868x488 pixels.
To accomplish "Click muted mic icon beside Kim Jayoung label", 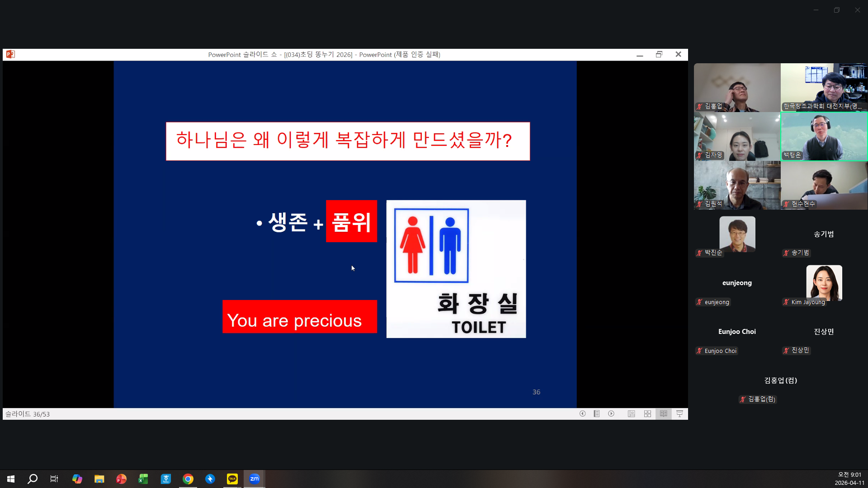I will 786,302.
